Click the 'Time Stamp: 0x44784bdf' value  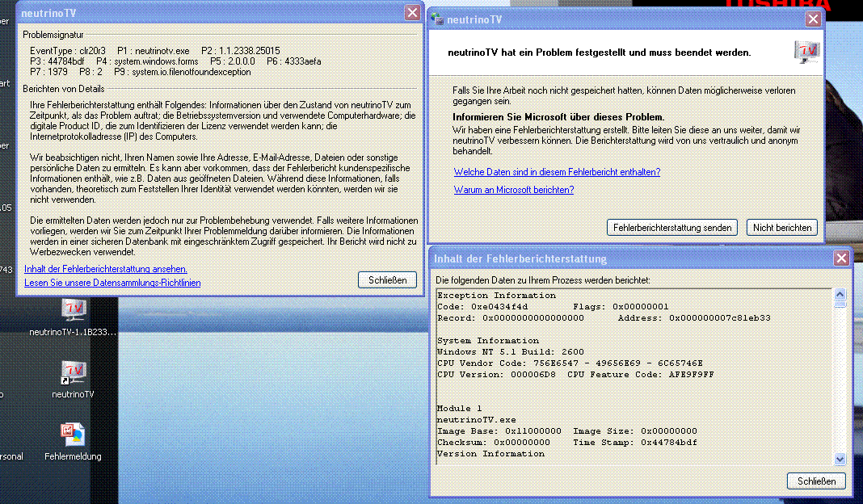tap(634, 443)
